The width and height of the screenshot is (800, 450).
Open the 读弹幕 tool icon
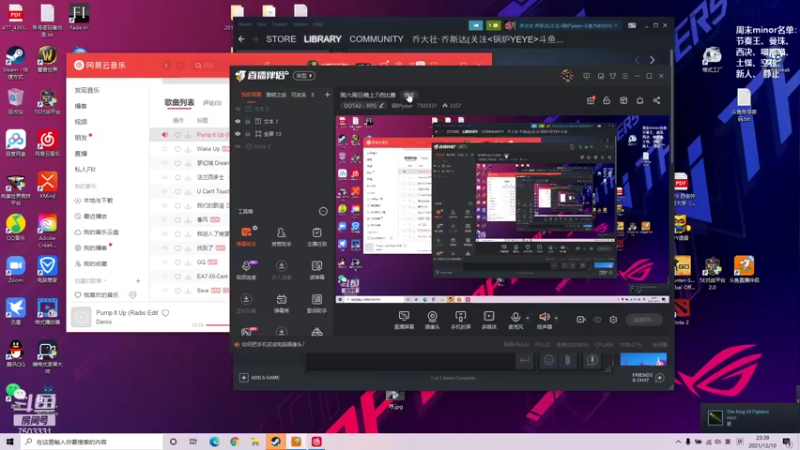point(317,269)
